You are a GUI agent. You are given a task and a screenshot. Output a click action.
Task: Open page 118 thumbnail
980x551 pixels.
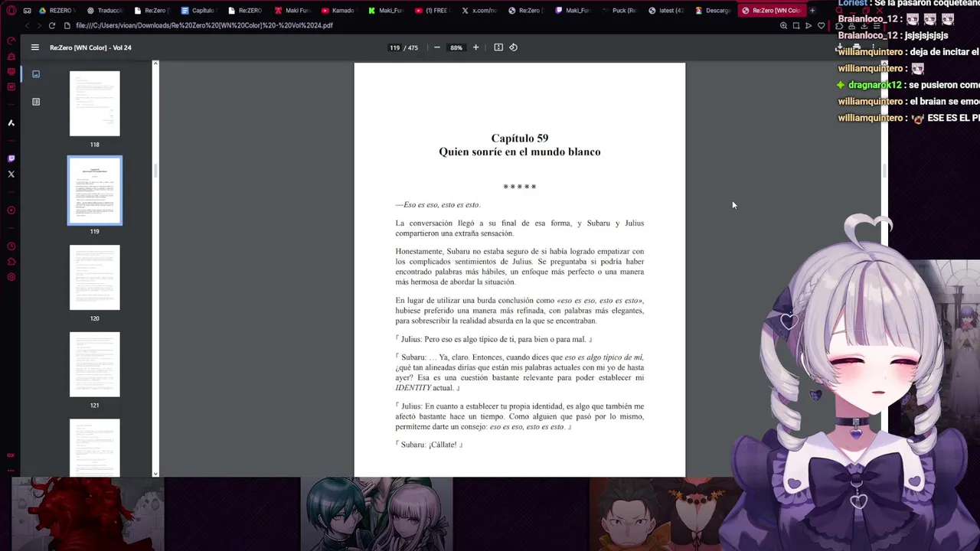click(x=95, y=104)
